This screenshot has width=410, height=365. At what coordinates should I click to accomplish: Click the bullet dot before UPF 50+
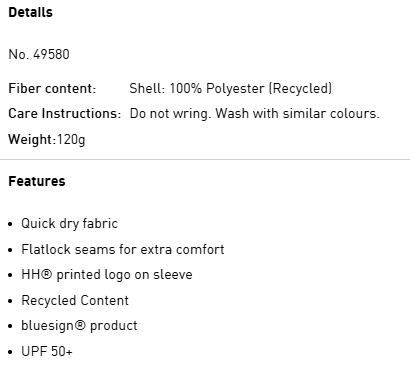(11, 352)
